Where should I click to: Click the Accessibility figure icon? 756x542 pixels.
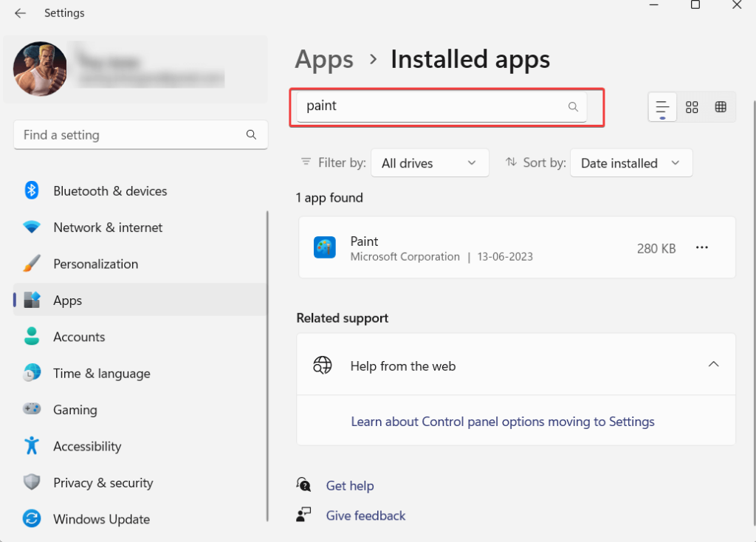pyautogui.click(x=32, y=445)
